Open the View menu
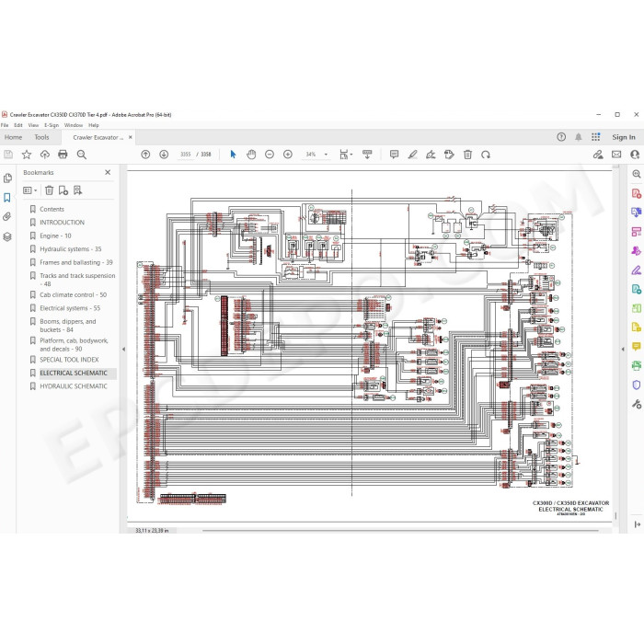 33,125
